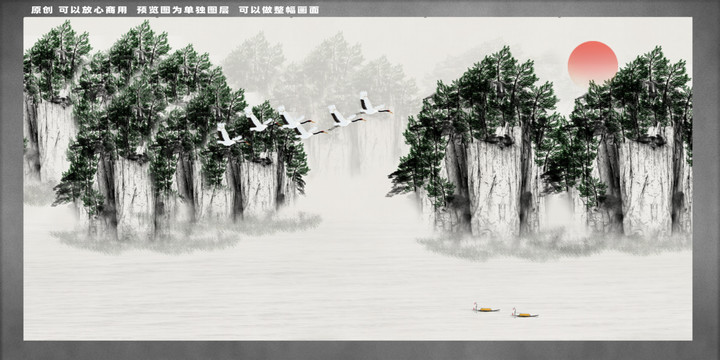The width and height of the screenshot is (720, 360).
Task: Click the topmost pine tree at upper left
Action: [x=57, y=60]
